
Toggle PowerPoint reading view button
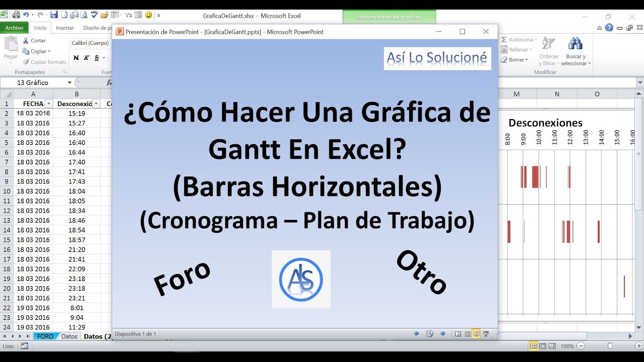476,333
